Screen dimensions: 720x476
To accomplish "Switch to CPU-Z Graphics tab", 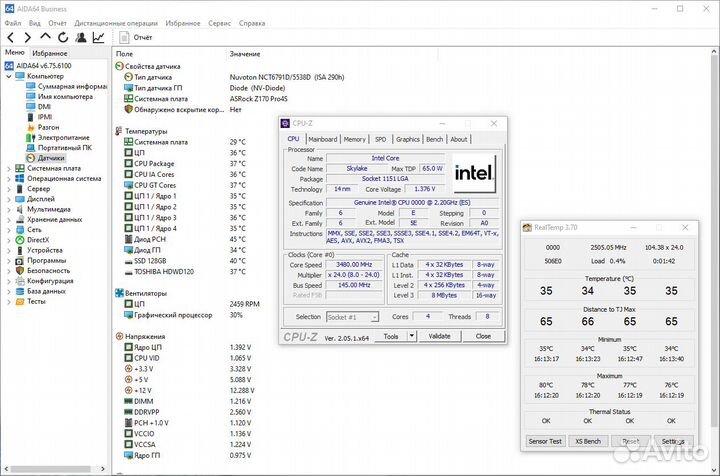I will click(408, 139).
